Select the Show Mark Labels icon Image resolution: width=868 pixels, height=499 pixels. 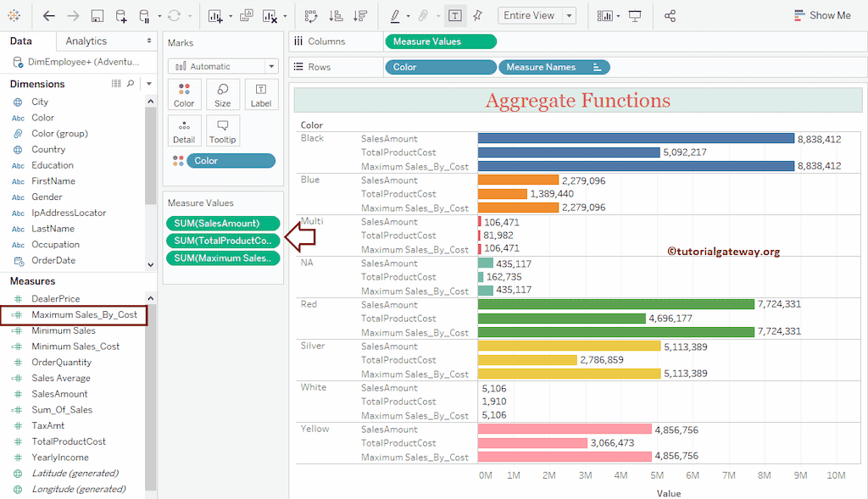[454, 16]
